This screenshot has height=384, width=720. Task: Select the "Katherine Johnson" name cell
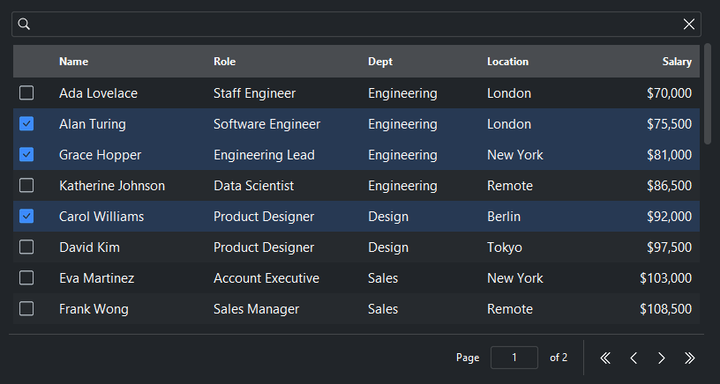coord(112,186)
